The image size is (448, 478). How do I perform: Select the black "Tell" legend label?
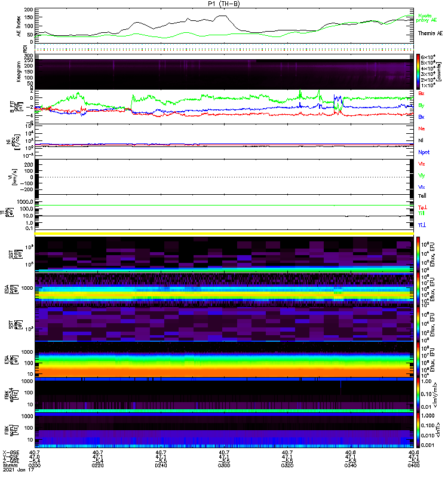pos(422,196)
